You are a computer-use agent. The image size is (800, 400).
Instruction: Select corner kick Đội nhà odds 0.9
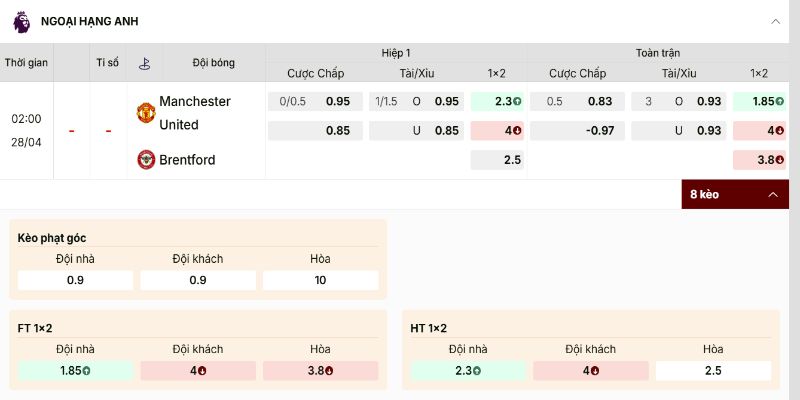tap(75, 280)
